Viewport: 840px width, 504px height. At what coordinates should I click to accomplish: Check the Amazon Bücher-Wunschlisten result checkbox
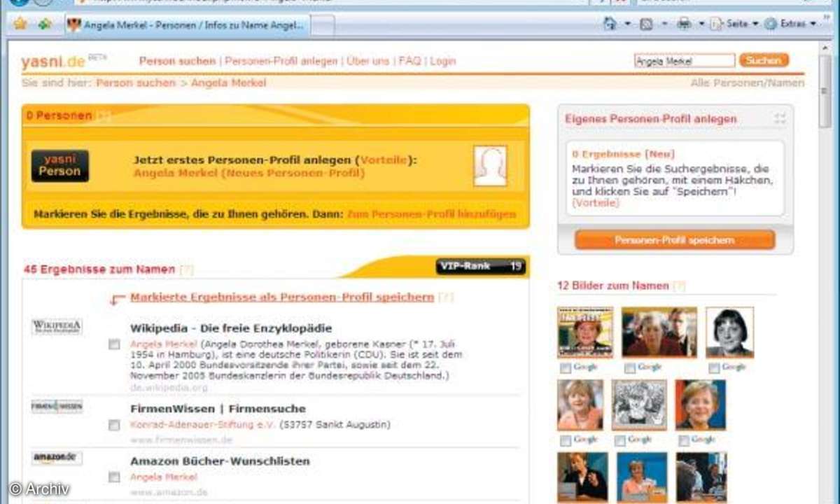114,477
